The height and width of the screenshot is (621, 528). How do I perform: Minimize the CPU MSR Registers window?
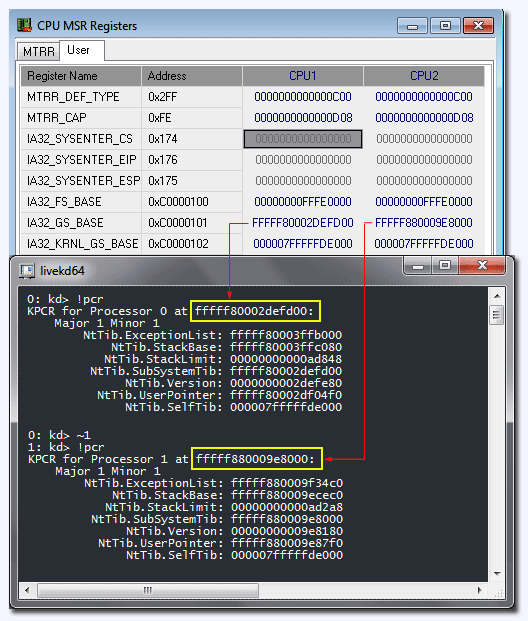tap(412, 26)
